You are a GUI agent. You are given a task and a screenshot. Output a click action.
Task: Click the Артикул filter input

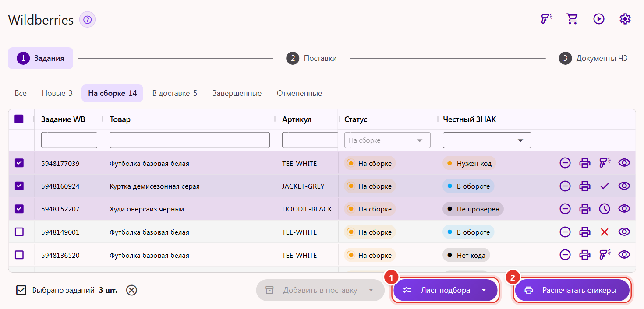click(x=310, y=140)
